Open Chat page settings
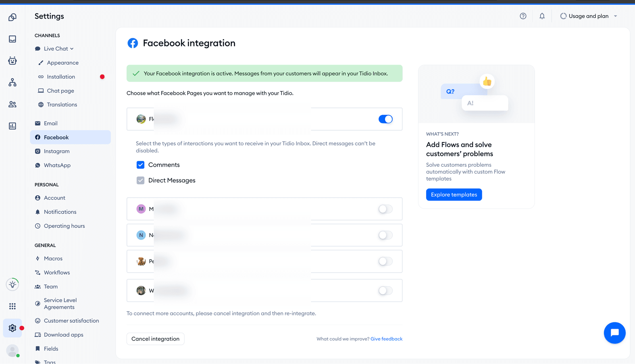The width and height of the screenshot is (635, 364). 60,91
